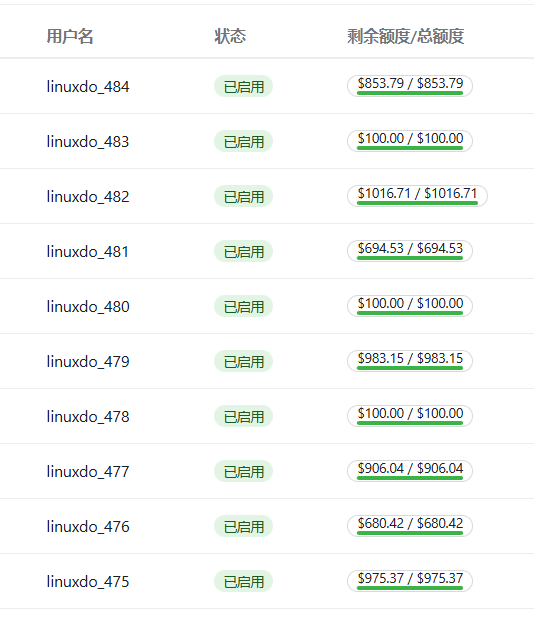Click the $853.79 / $853.79 quota bar

410,86
